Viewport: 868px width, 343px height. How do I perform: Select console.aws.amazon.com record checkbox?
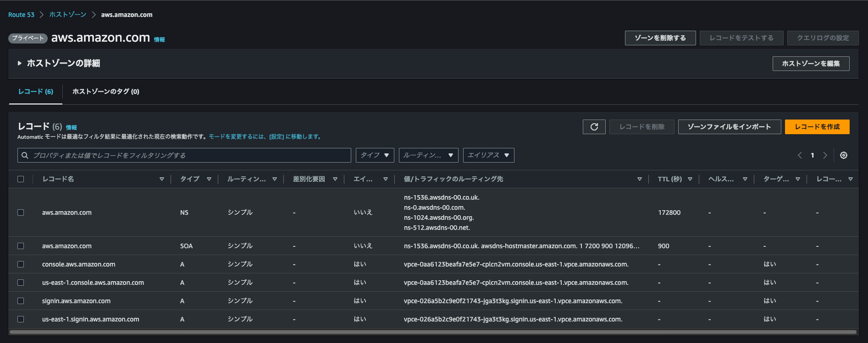coord(21,264)
